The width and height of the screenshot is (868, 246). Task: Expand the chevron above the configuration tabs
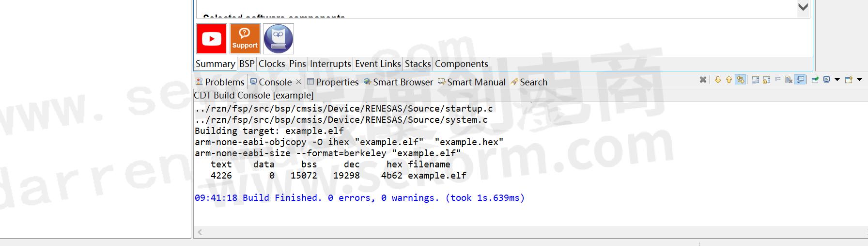click(x=803, y=7)
